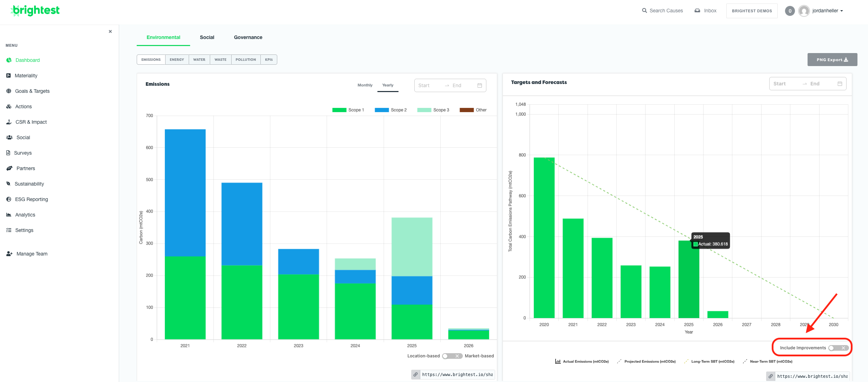The width and height of the screenshot is (868, 382).
Task: Toggle Location-based to Market-based switch
Action: (452, 356)
